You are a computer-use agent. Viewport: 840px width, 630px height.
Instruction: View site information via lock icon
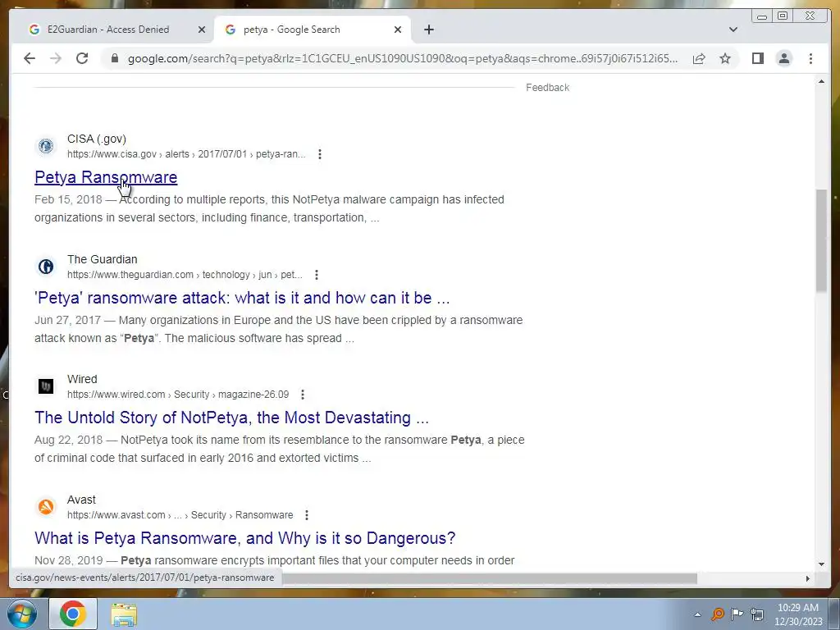click(x=115, y=58)
